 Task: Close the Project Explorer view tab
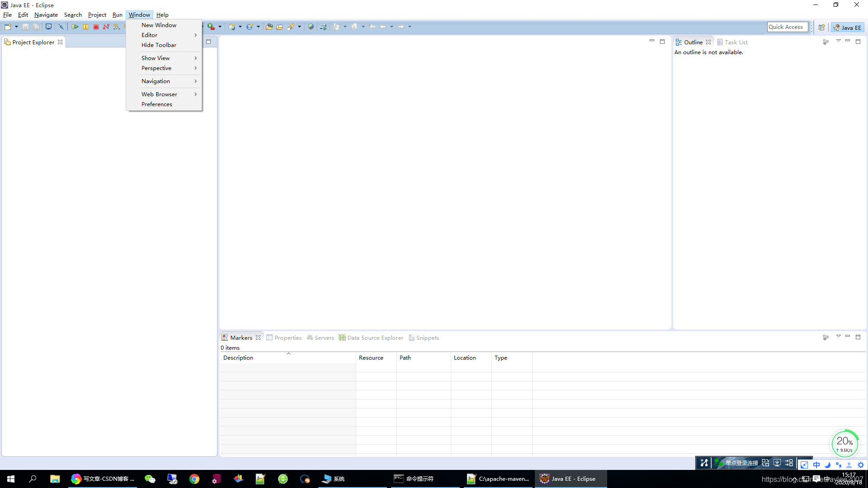(60, 42)
